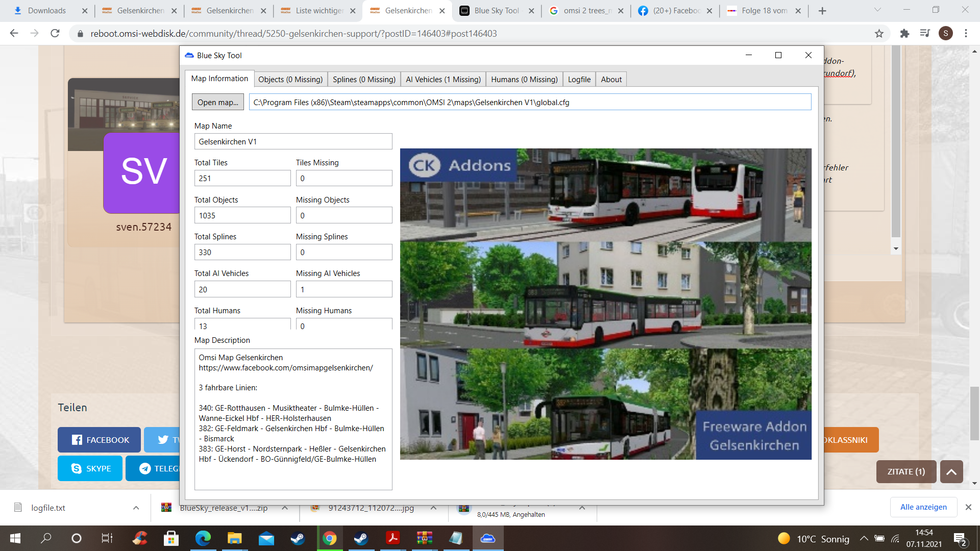Viewport: 980px width, 551px height.
Task: Click the Alle anzeigen downloads button
Action: pyautogui.click(x=923, y=507)
